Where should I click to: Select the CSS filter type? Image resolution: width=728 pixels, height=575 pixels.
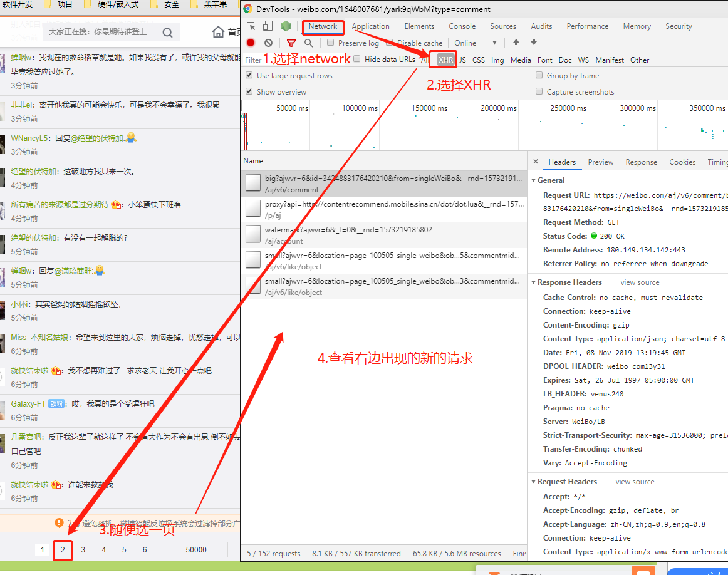tap(478, 60)
